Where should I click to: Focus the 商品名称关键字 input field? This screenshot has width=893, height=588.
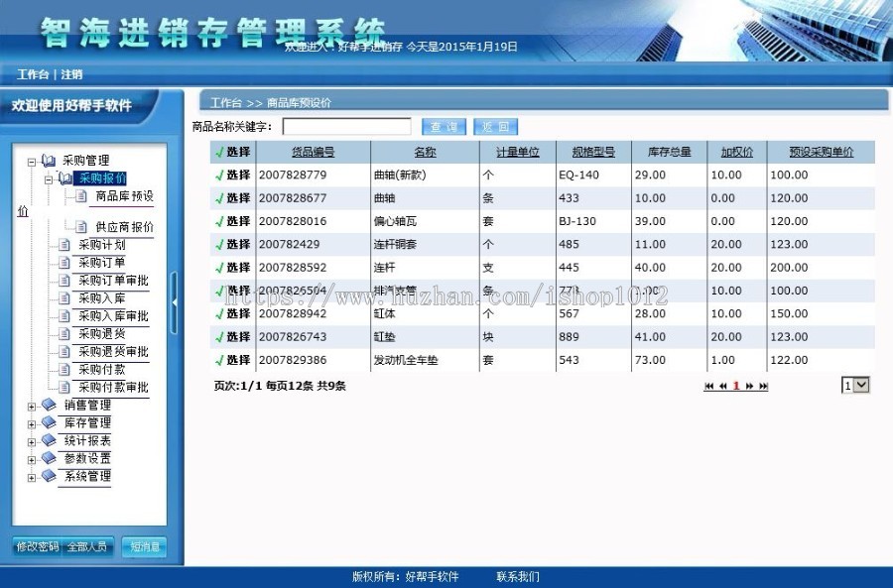click(x=347, y=126)
